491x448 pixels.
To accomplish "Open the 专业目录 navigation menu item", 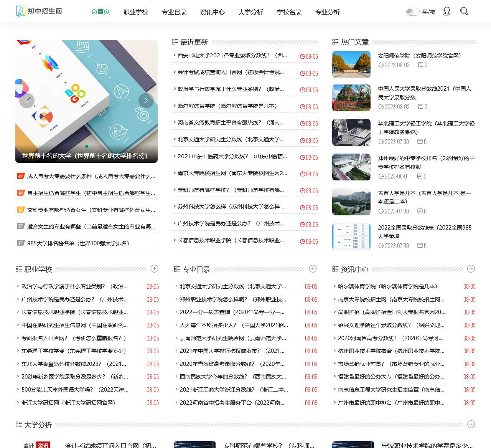I will (174, 12).
